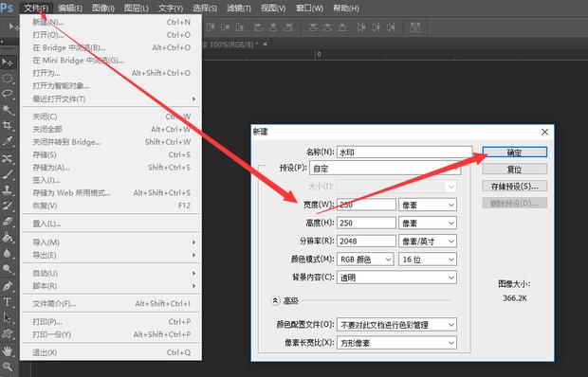588x377 pixels.
Task: Expand 最近打开文件(T) submenu
Action: 111,99
